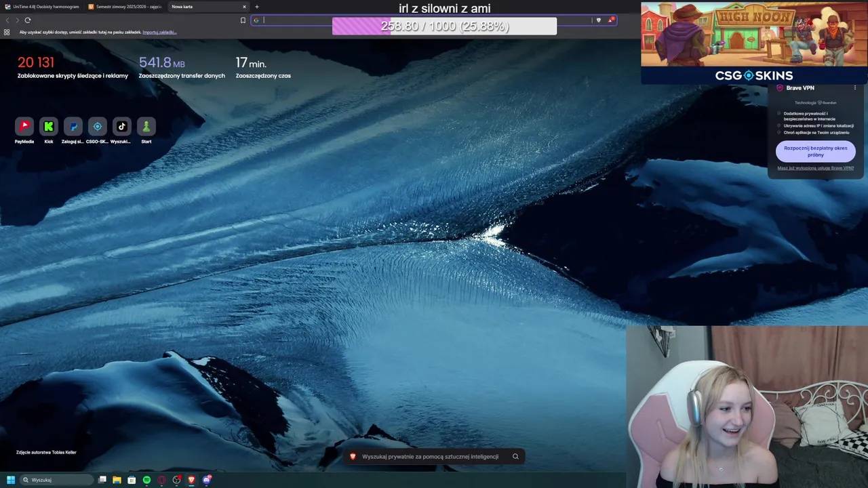The width and height of the screenshot is (868, 488).
Task: Click the CSGO-SKINS High Noon banner
Action: coord(754,42)
